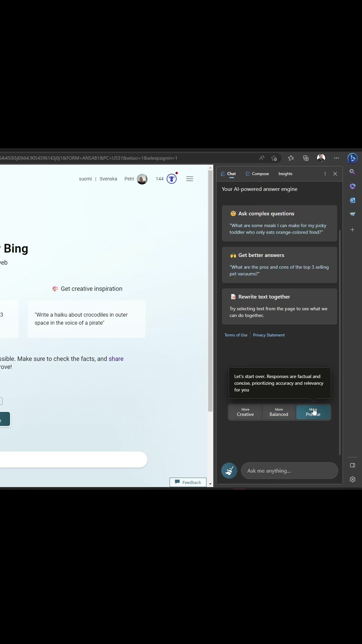Select More Precise conversation style
Screen dimensions: 362x644
[x=313, y=412]
